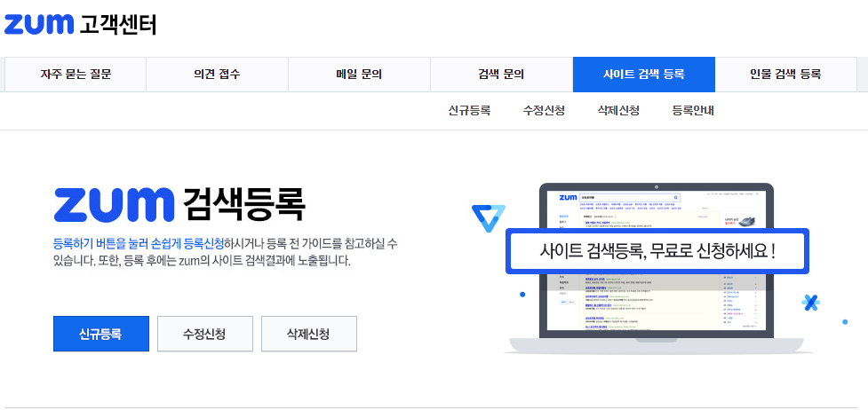This screenshot has height=410, width=868.
Task: Click the large ZUM 검색등록 heading logo
Action: [x=179, y=204]
